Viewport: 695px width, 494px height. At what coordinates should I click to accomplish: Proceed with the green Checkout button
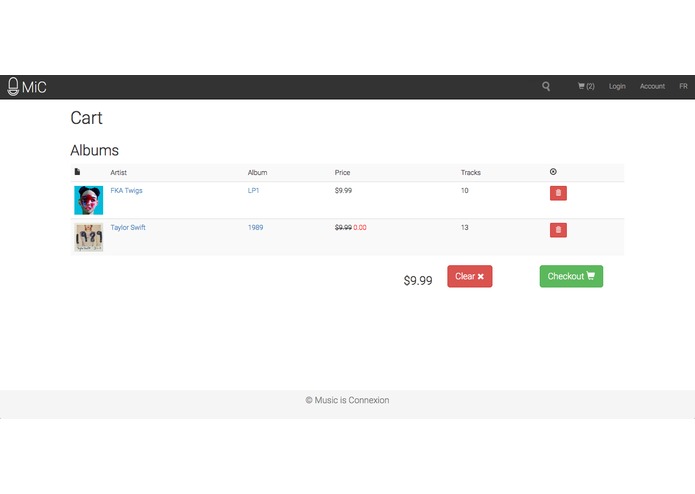571,276
